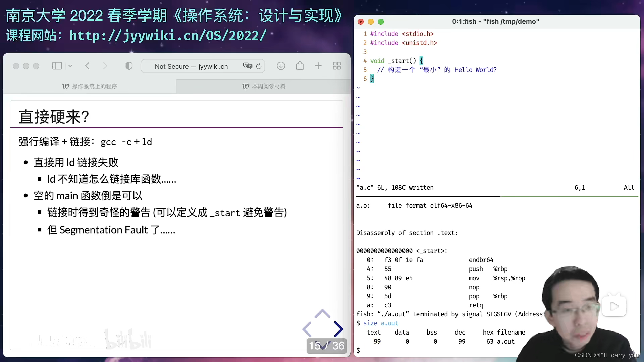The height and width of the screenshot is (362, 644).
Task: Click the previous slide arrow button
Action: coord(308,329)
